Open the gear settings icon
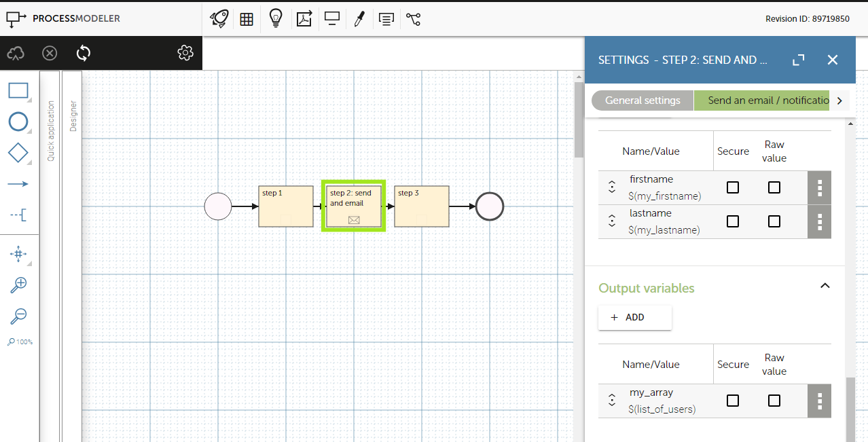This screenshot has height=442, width=868. pyautogui.click(x=185, y=53)
